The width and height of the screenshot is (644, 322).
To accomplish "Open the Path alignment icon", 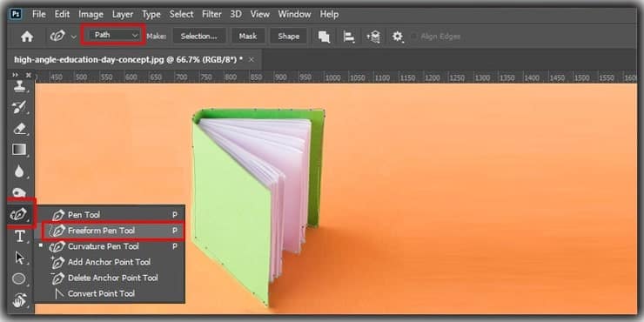I will [x=349, y=37].
